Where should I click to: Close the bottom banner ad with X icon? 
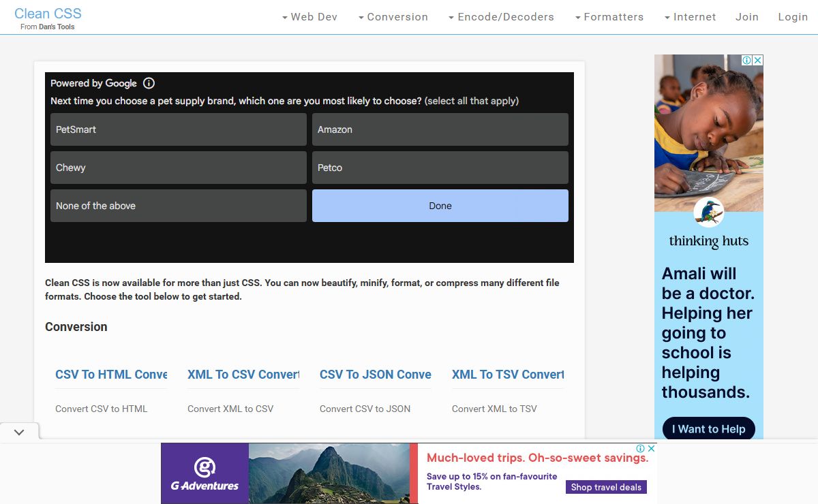(651, 448)
